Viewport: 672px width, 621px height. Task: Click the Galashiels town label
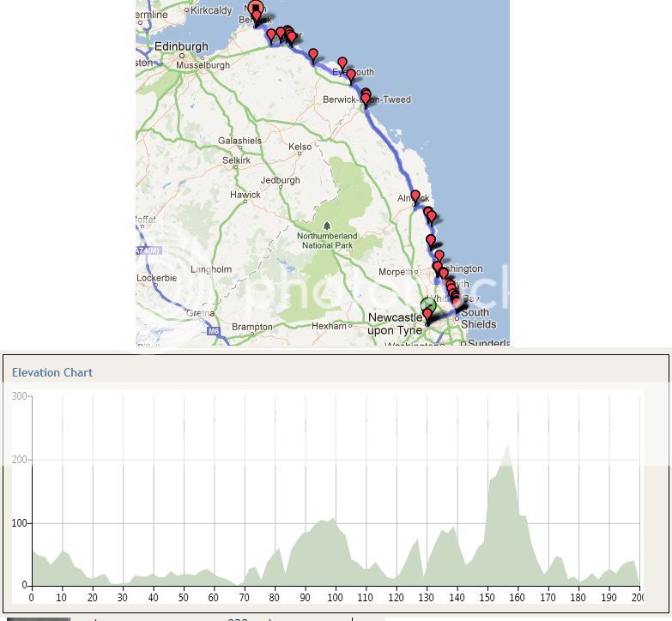[239, 141]
